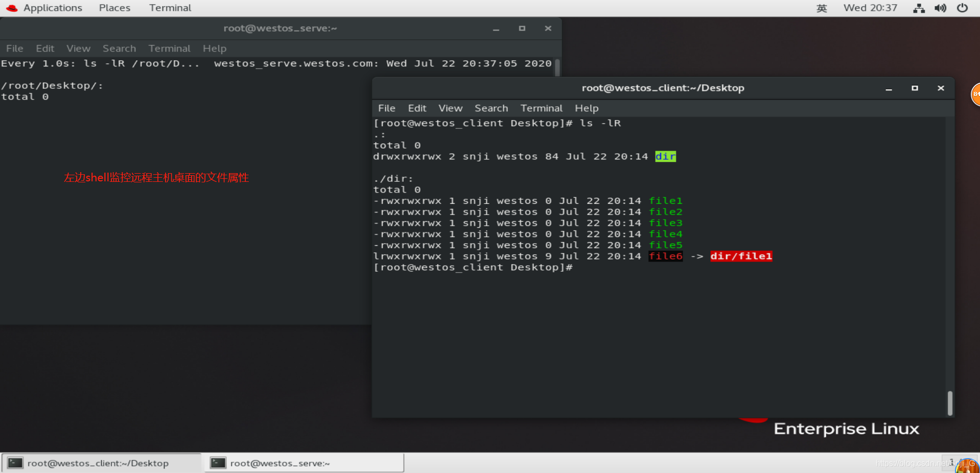Click the '/root/Desktop/:' line in serve terminal
This screenshot has width=980, height=473.
coord(52,85)
